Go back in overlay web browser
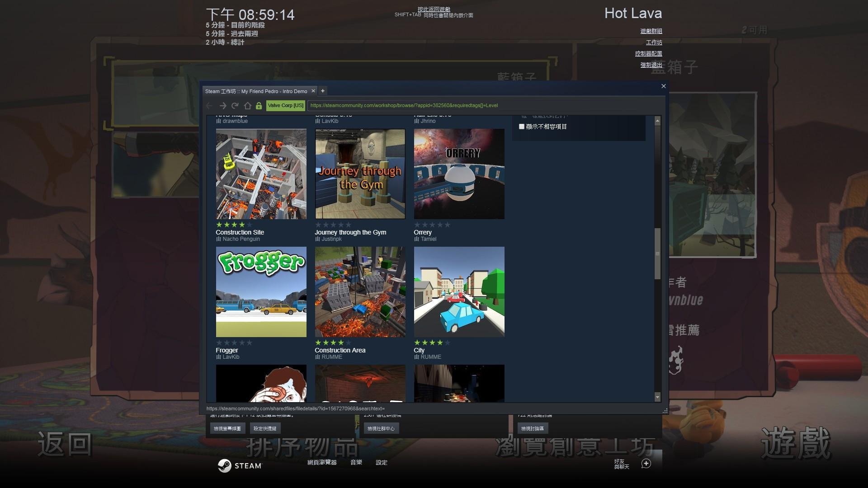Image resolution: width=868 pixels, height=488 pixels. click(x=209, y=106)
